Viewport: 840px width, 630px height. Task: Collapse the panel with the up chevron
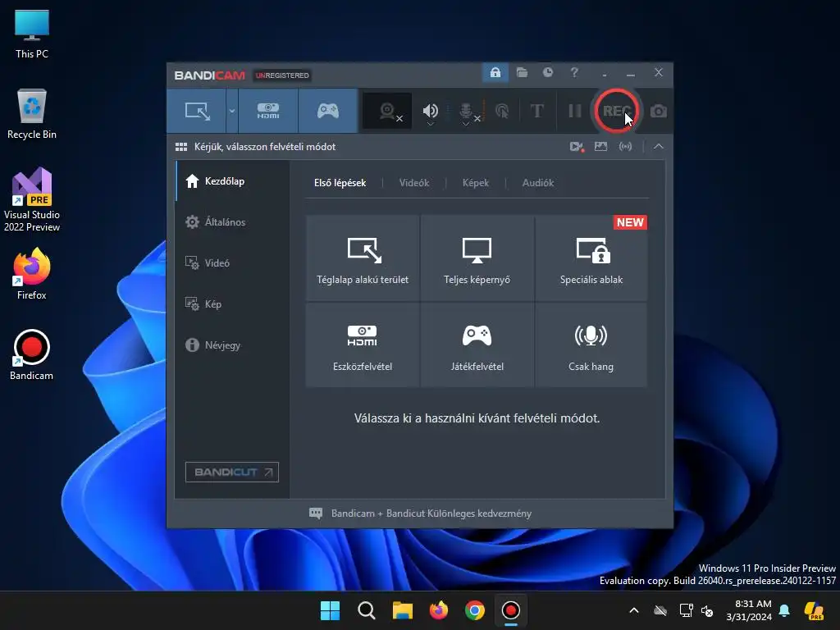659,146
